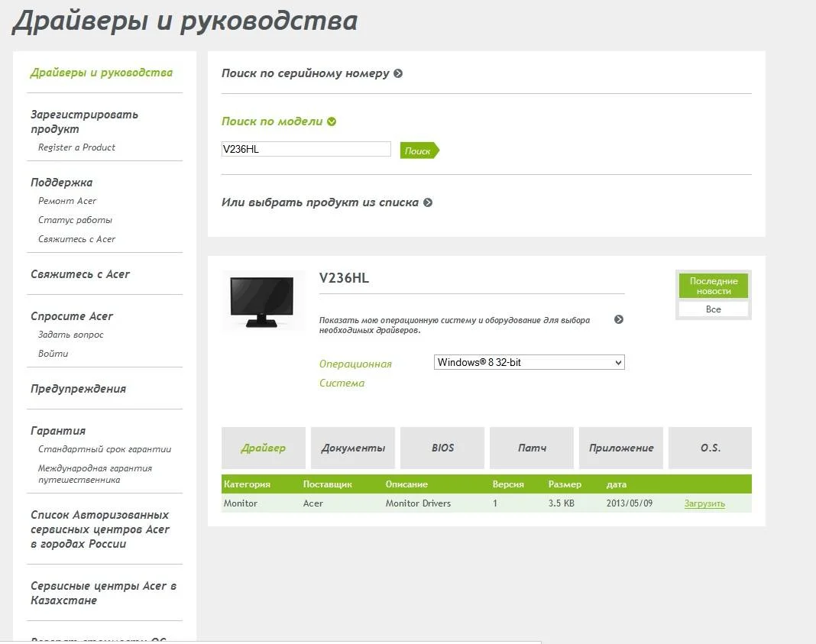
Task: Click the 'Monitor' category cell
Action: point(241,503)
